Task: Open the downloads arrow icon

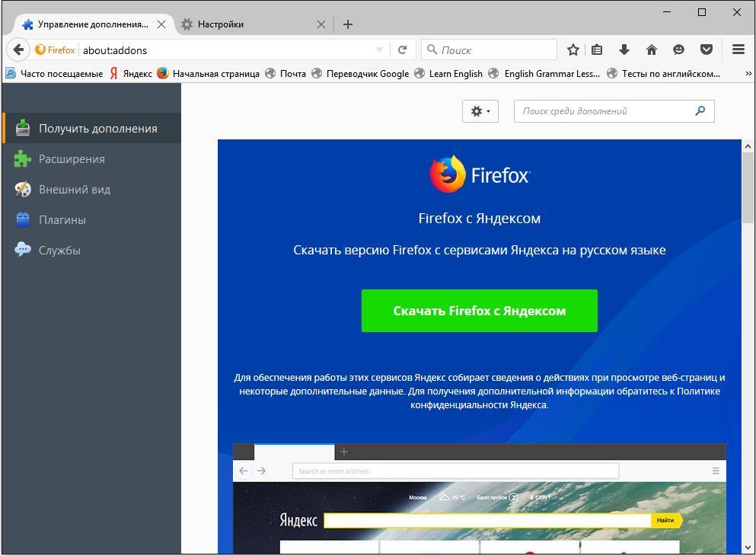Action: 624,50
